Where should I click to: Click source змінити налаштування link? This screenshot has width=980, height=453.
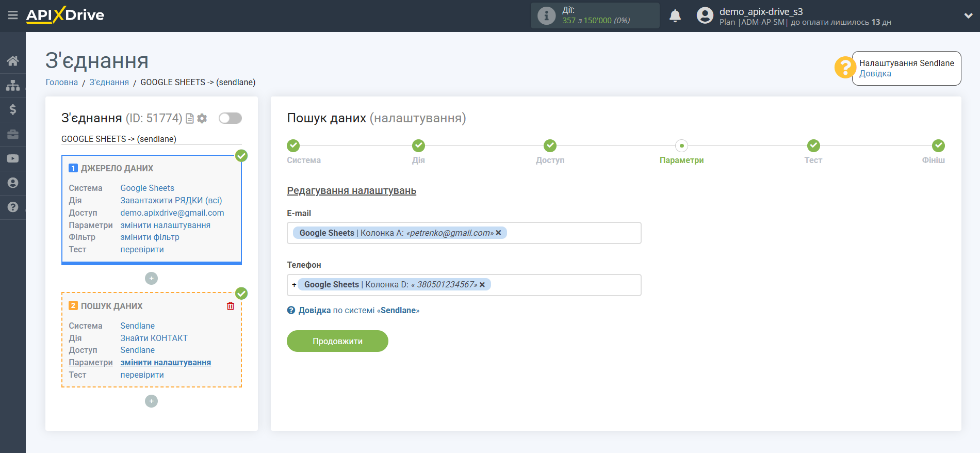165,225
